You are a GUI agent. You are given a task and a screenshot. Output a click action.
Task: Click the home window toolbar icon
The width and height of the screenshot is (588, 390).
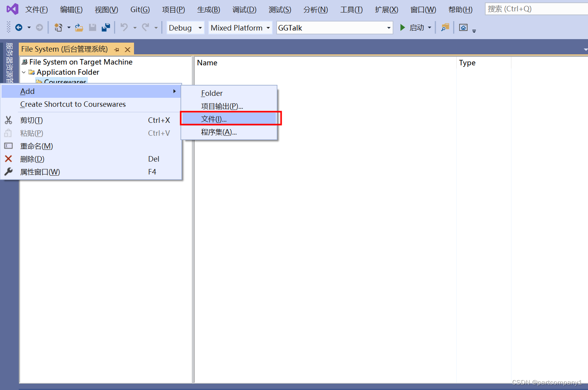click(463, 27)
